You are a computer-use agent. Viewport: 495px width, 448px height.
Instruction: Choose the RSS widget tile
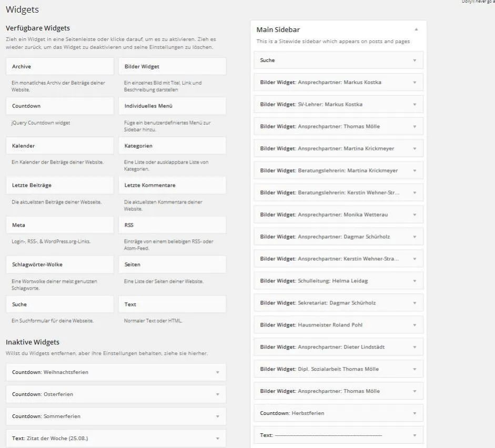[173, 225]
